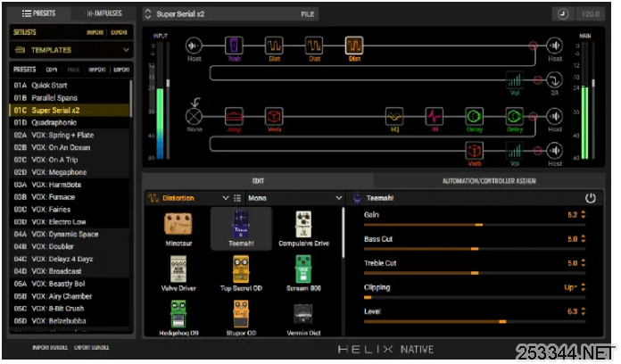Switch to the Edit tab
This screenshot has width=621, height=364.
pos(258,181)
